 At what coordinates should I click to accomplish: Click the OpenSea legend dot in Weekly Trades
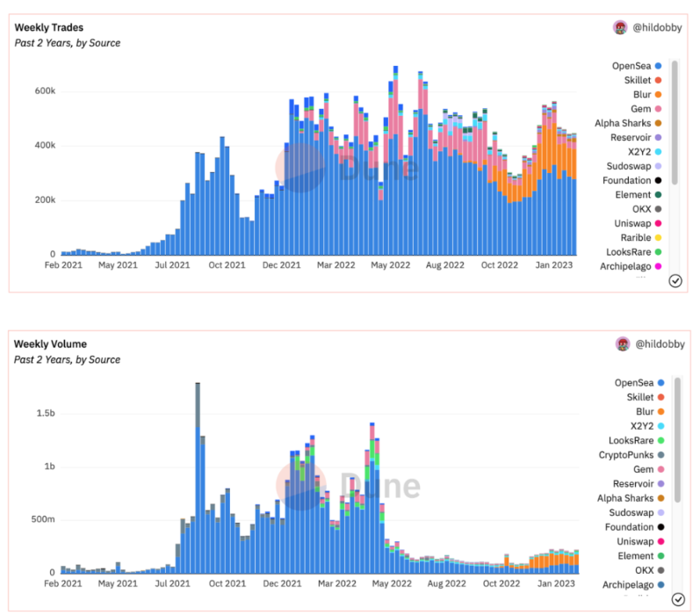click(658, 66)
